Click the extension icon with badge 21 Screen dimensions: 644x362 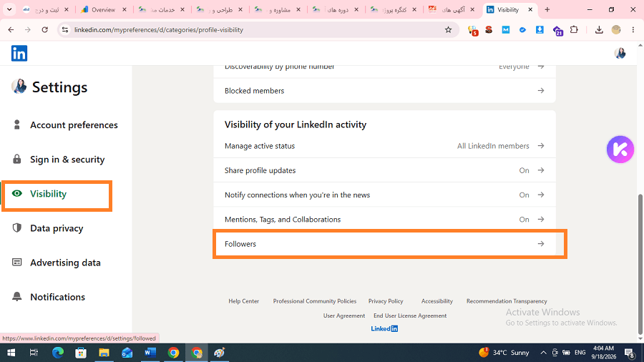(x=557, y=30)
